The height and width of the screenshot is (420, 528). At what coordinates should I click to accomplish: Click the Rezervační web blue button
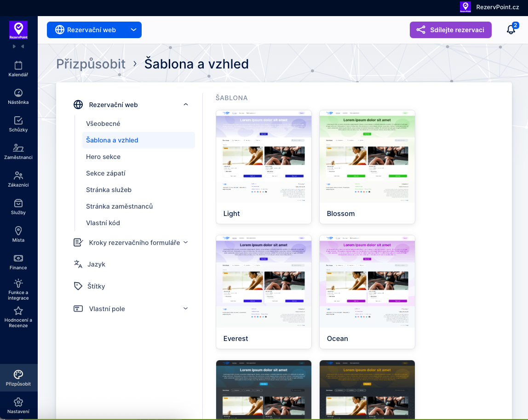(94, 30)
